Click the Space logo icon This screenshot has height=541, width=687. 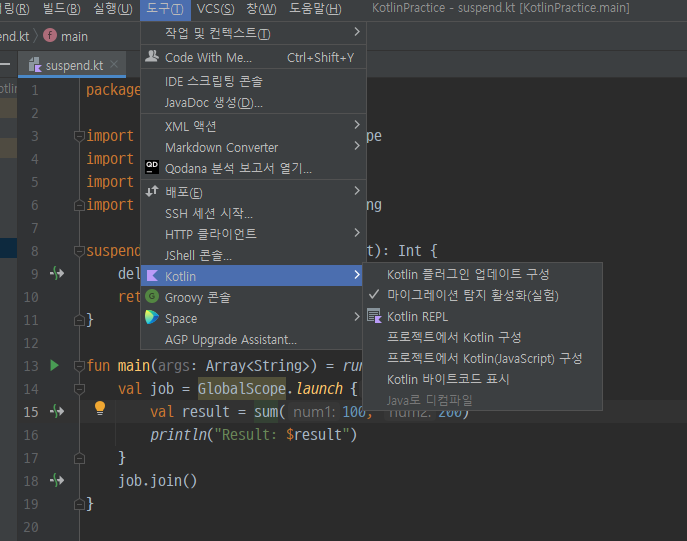(x=152, y=317)
